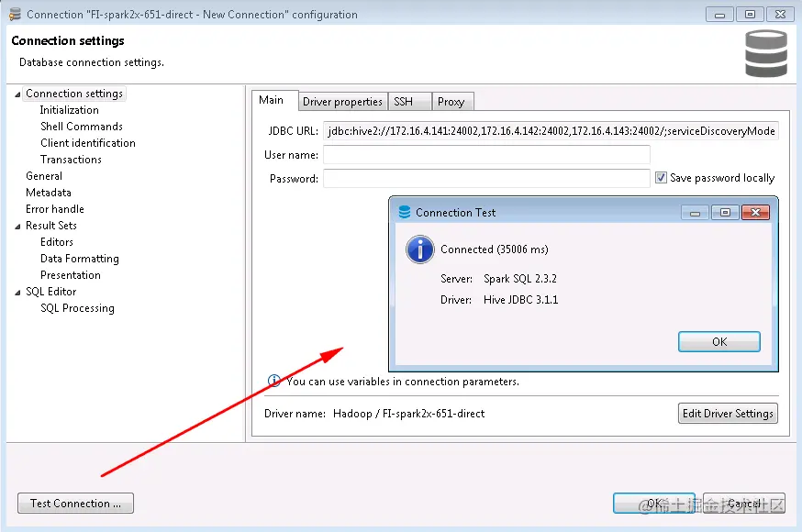
Task: Open the Proxy tab
Action: click(x=452, y=102)
